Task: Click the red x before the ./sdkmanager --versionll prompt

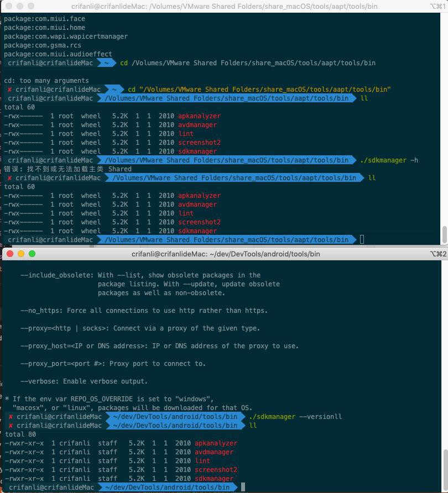Action: [11, 417]
